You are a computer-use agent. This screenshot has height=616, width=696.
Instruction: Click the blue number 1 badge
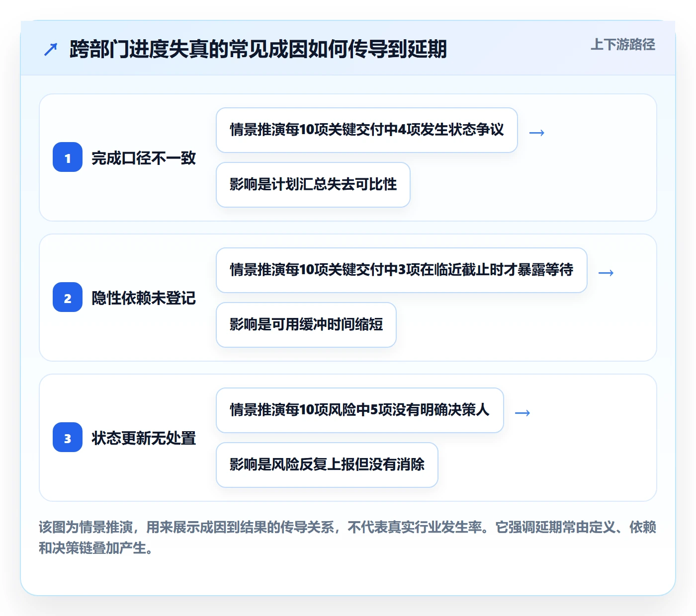coord(68,157)
